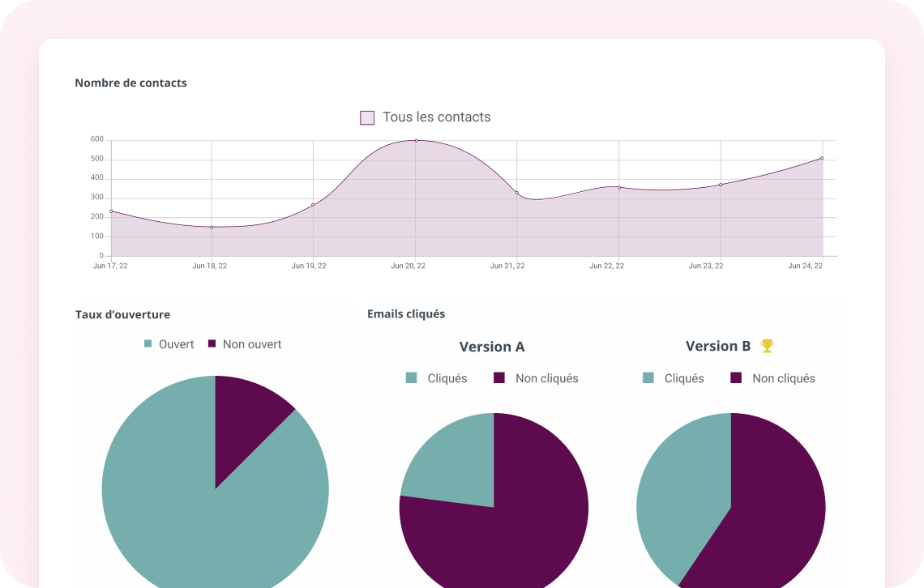Image resolution: width=924 pixels, height=588 pixels.
Task: Select the Jun 18 data point on line chart
Action: (x=212, y=227)
